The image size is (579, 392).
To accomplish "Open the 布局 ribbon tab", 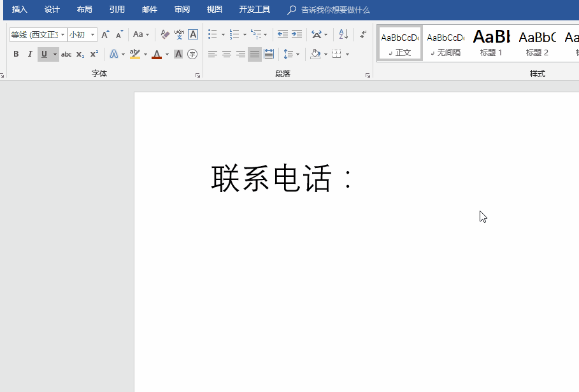I will 84,10.
